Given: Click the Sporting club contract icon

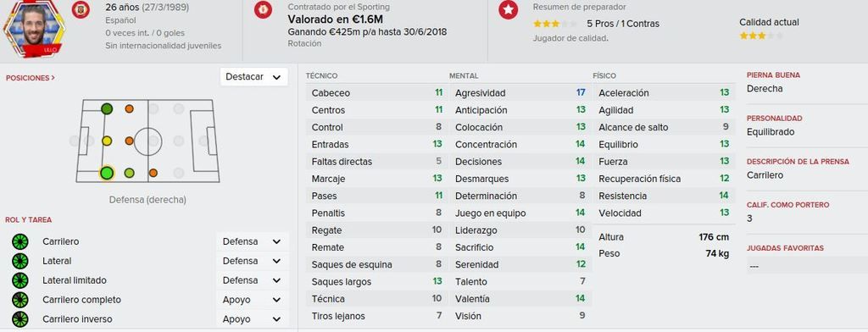Looking at the screenshot, I should [263, 10].
